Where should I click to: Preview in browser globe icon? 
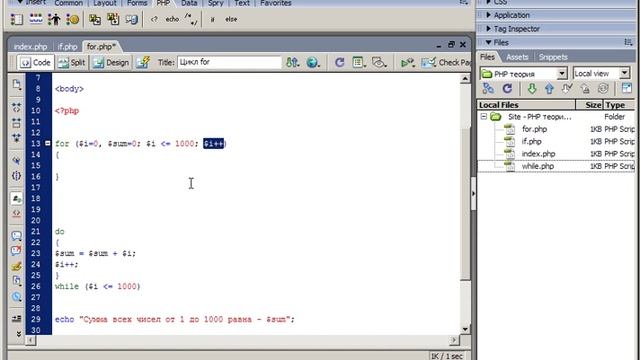(313, 62)
